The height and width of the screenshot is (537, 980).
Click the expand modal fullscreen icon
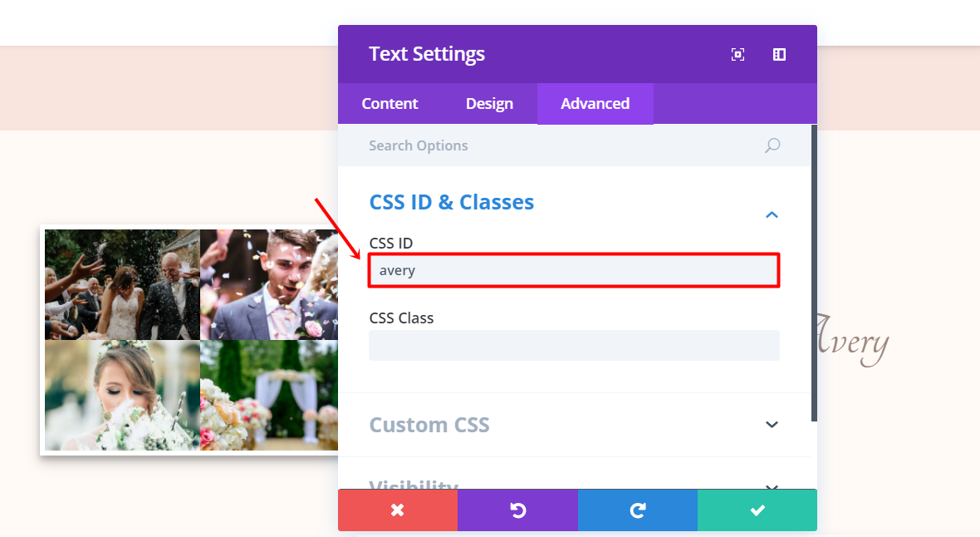(x=737, y=55)
